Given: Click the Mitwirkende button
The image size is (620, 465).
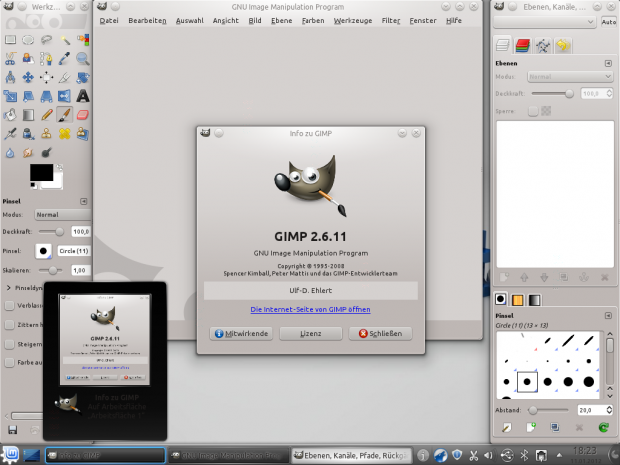Looking at the screenshot, I should point(241,334).
